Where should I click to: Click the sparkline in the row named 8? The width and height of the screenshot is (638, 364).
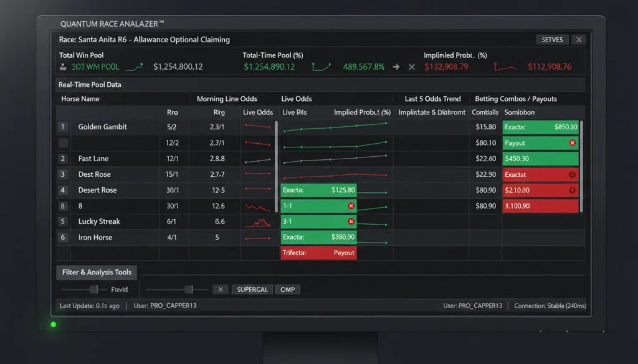[257, 208]
